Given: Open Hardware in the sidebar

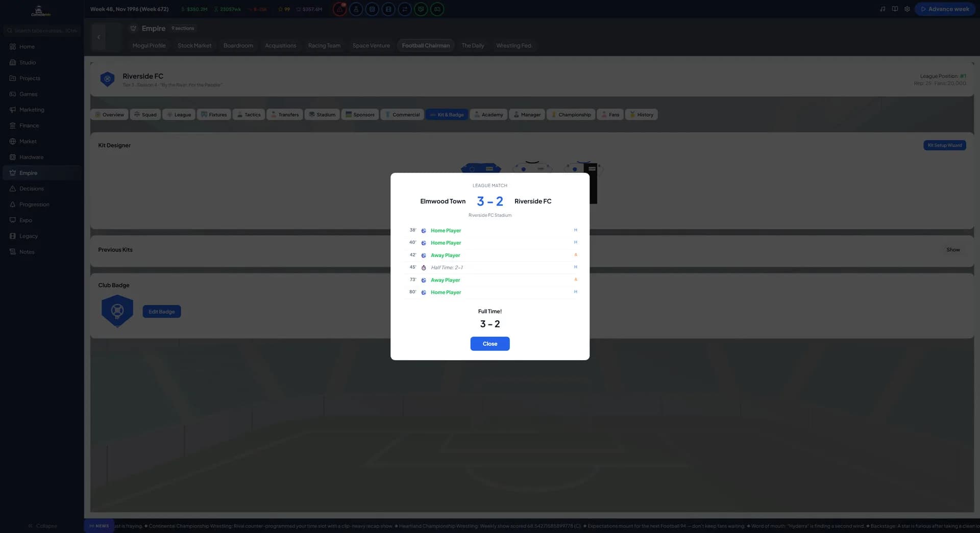Looking at the screenshot, I should (42, 157).
